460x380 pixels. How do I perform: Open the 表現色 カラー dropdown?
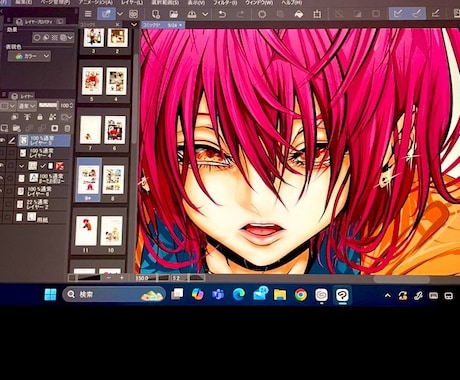(x=29, y=56)
